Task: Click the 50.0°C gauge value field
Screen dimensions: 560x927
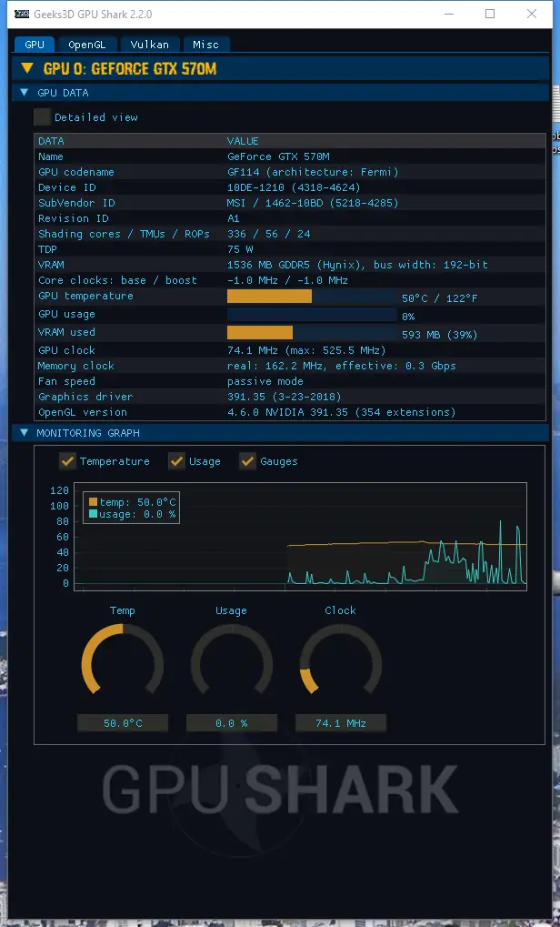Action: [x=123, y=723]
